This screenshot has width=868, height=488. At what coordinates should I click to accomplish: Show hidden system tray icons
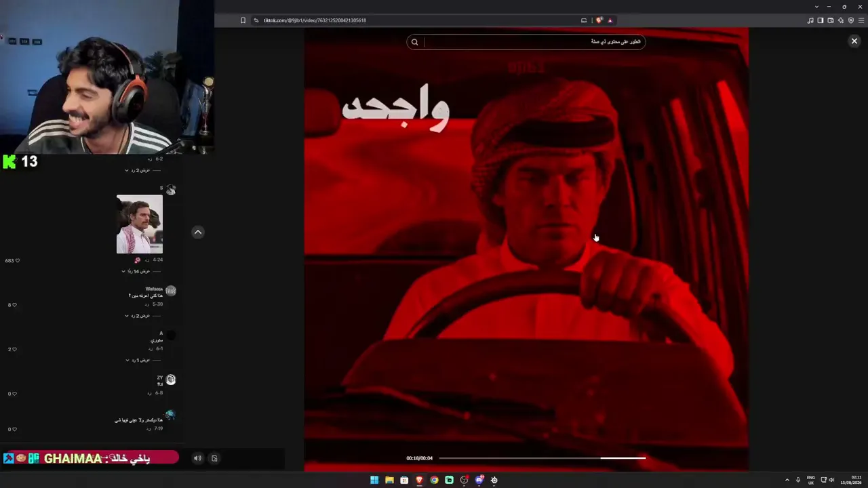click(x=787, y=480)
